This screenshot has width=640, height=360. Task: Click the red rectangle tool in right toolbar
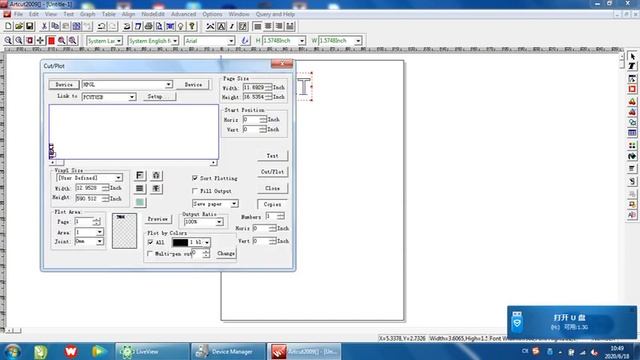click(x=632, y=89)
